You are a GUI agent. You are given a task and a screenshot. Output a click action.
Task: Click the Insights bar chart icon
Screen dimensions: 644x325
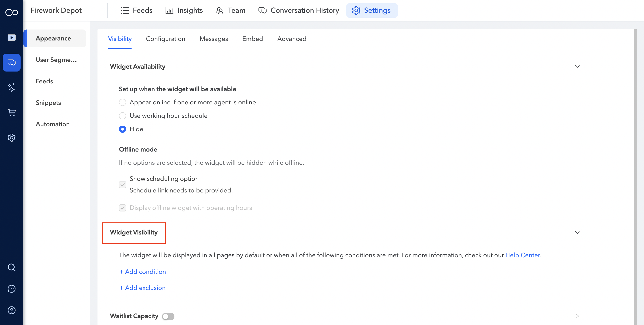169,11
